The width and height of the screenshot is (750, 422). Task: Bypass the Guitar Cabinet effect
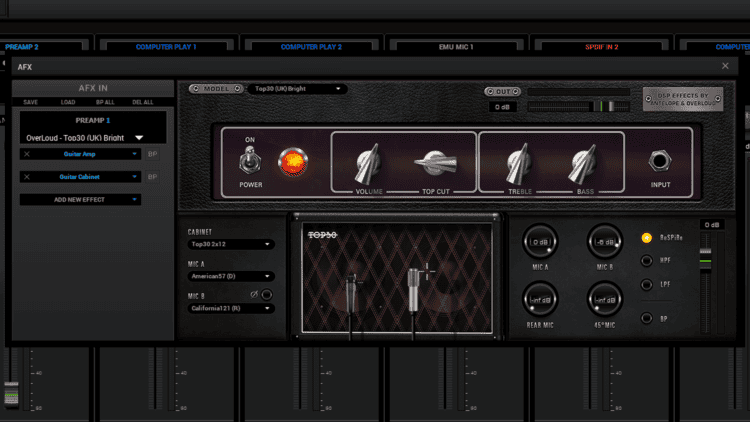click(153, 177)
